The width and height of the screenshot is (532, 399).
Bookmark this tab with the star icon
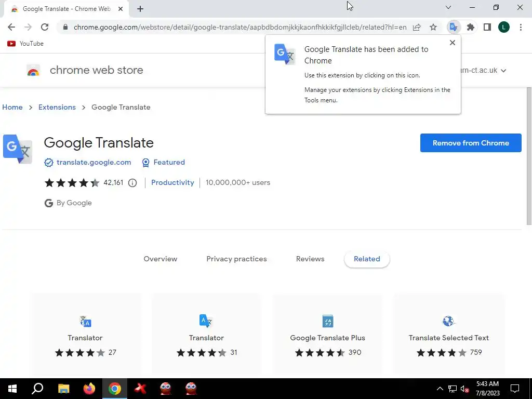click(433, 27)
